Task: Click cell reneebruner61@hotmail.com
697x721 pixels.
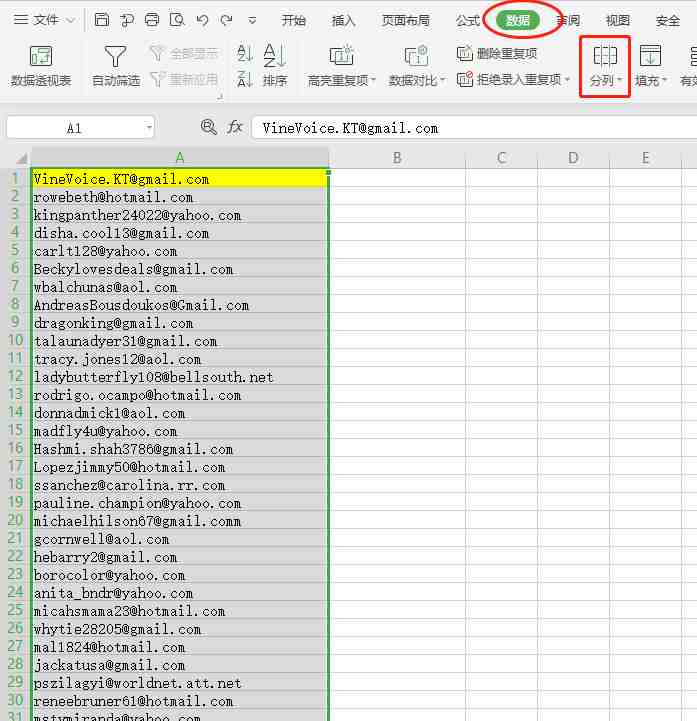Action: [180, 701]
